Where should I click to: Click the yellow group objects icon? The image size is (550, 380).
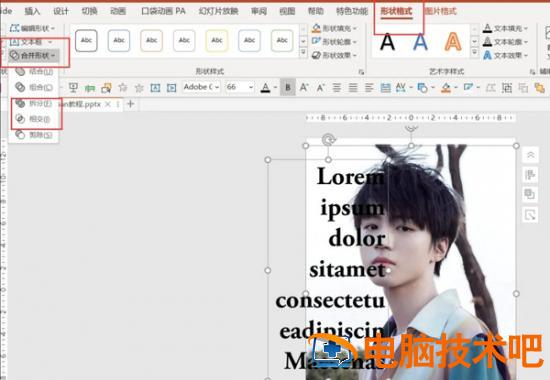pos(539,87)
